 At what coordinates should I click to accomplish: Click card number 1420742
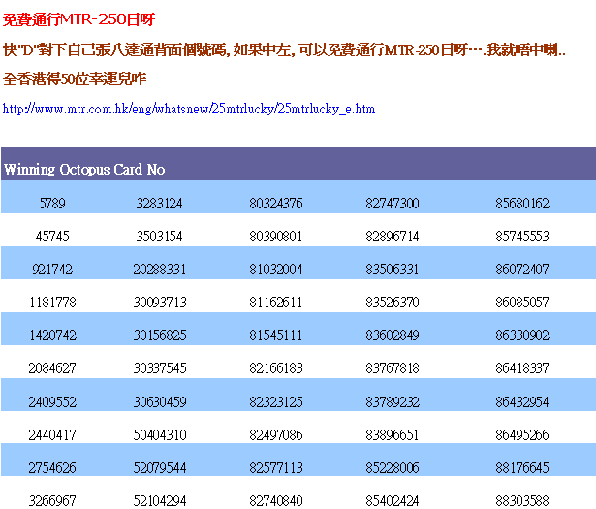click(x=53, y=335)
